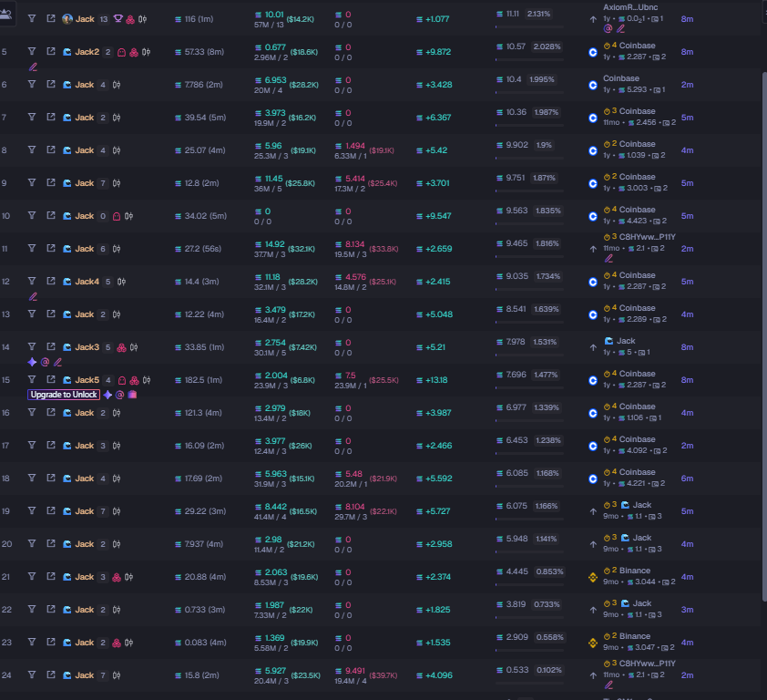Click the candlestick icon in row 23

click(x=128, y=643)
